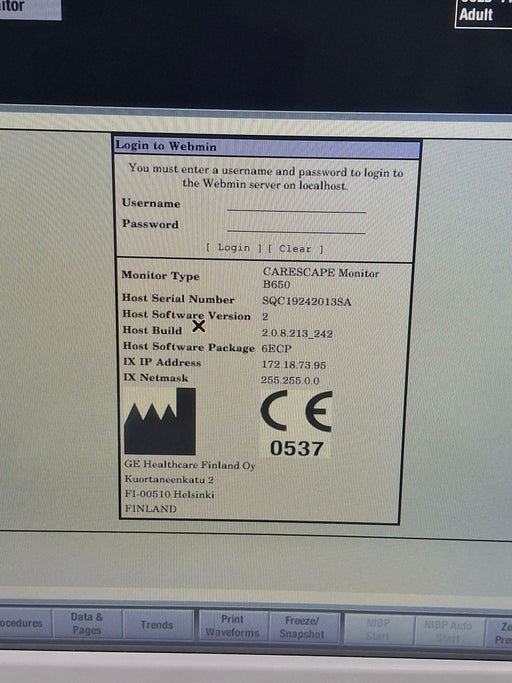
Task: Click the NIBP Auto Start button
Action: click(448, 631)
